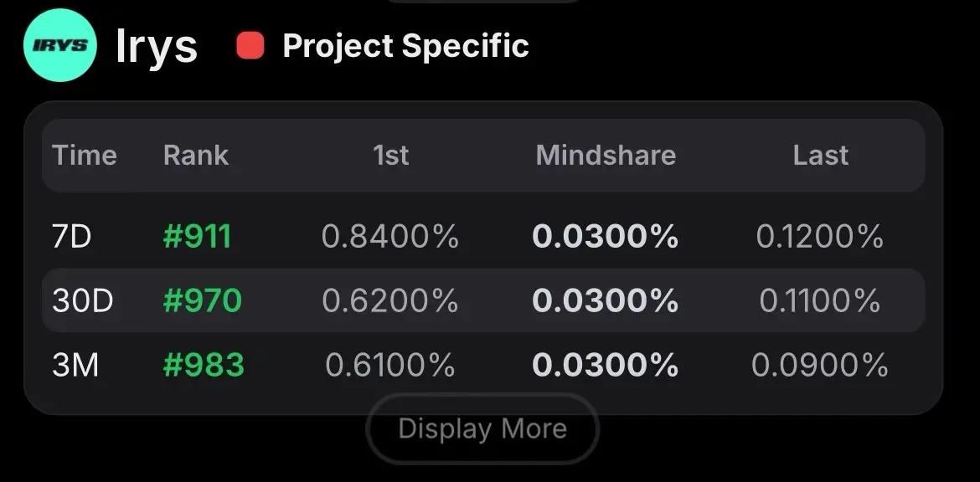Open the Irys project name

pyautogui.click(x=157, y=45)
